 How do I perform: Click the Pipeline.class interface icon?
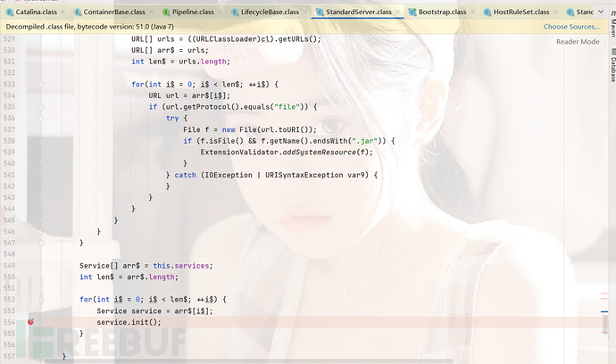click(167, 12)
